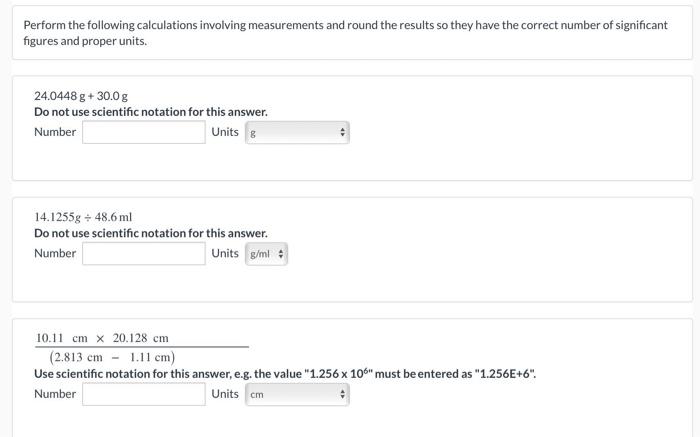
Task: Click the Units label beside the g/ml dropdown
Action: click(225, 254)
